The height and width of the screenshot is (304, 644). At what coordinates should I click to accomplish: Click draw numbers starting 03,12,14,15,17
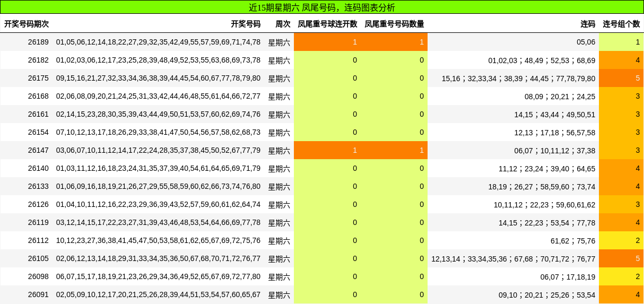tap(159, 222)
